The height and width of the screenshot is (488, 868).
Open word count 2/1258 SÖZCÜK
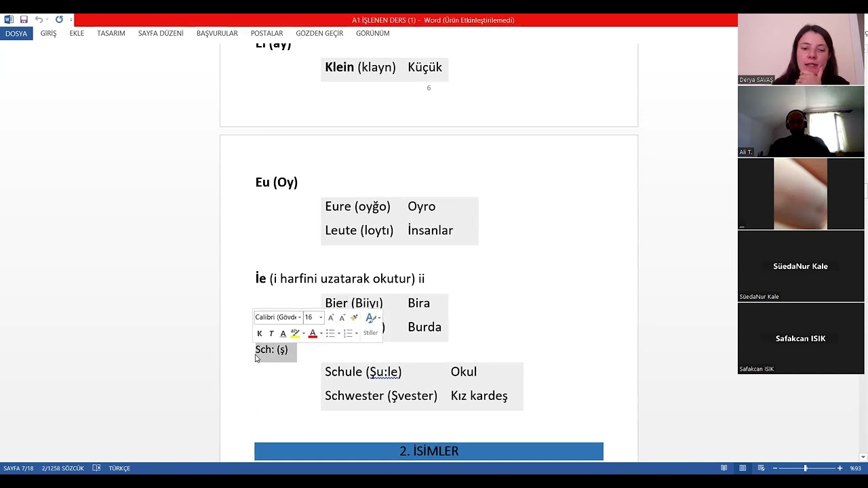coord(62,468)
